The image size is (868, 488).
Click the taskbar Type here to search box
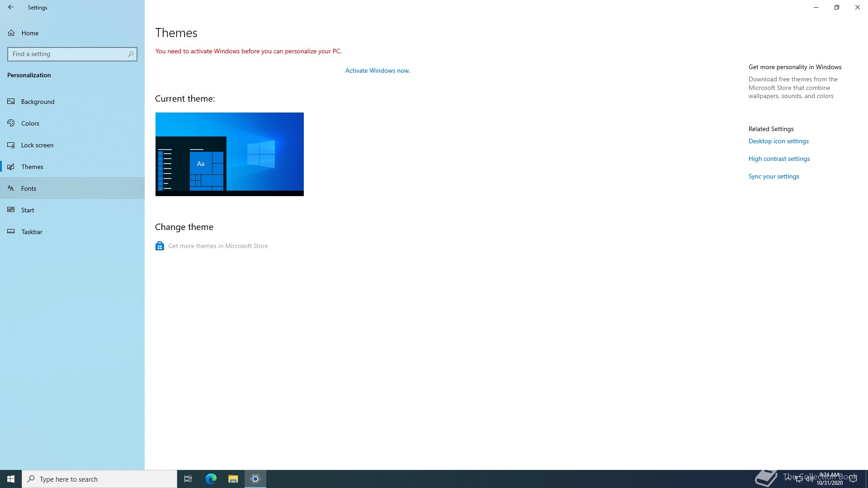pyautogui.click(x=99, y=479)
